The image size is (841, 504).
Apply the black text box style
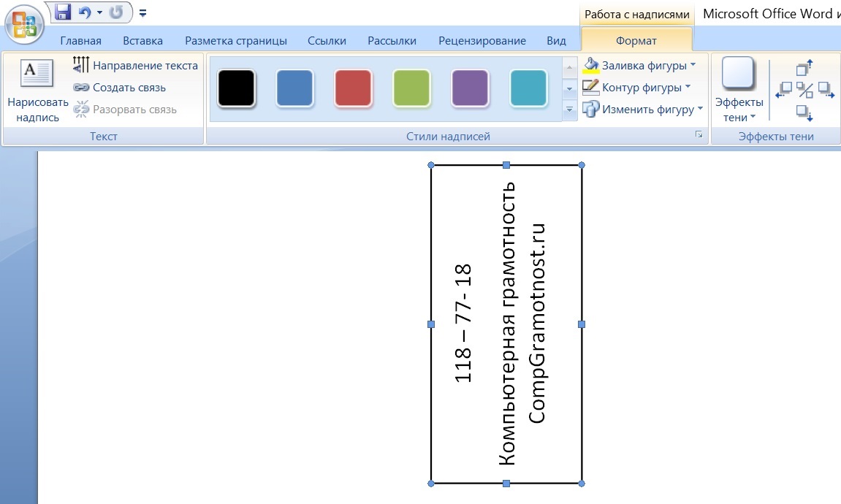(237, 88)
